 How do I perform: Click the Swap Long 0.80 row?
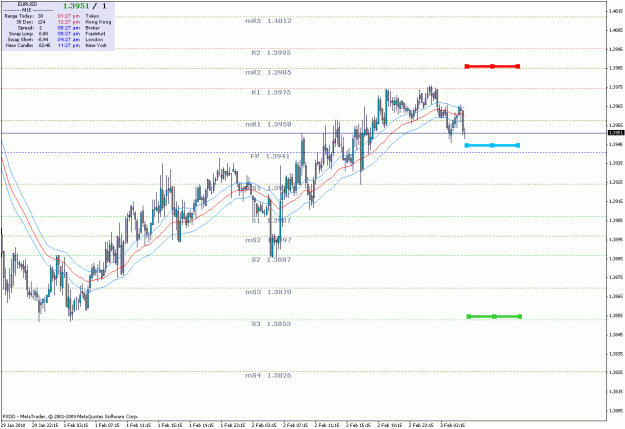(28, 34)
